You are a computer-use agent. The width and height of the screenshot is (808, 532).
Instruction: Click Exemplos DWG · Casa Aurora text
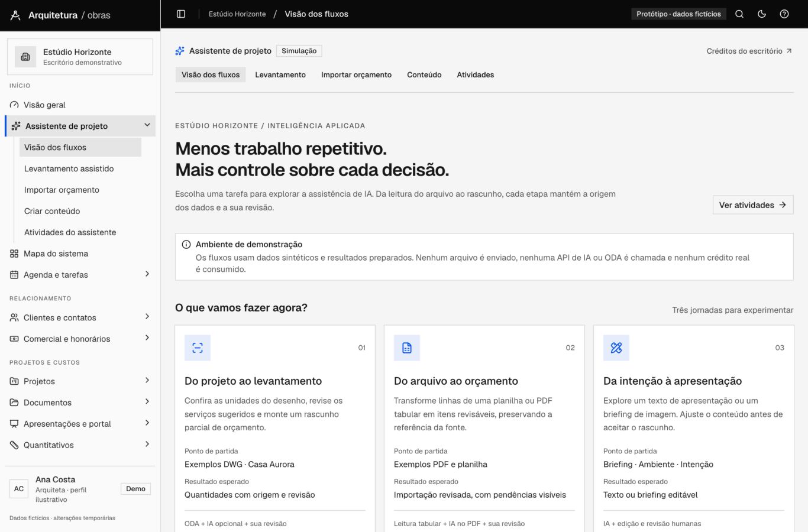pyautogui.click(x=240, y=465)
